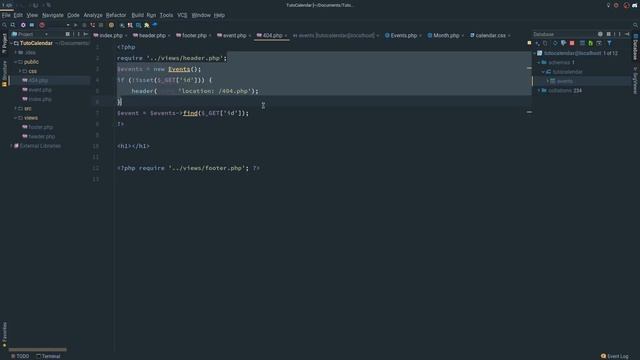
Task: Click the blue cloud toolbar icon
Action: pyautogui.click(x=155, y=25)
